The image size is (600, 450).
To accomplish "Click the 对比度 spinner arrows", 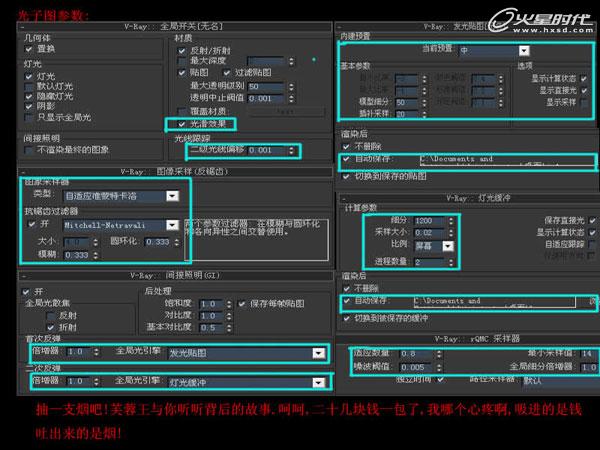I will click(x=229, y=316).
